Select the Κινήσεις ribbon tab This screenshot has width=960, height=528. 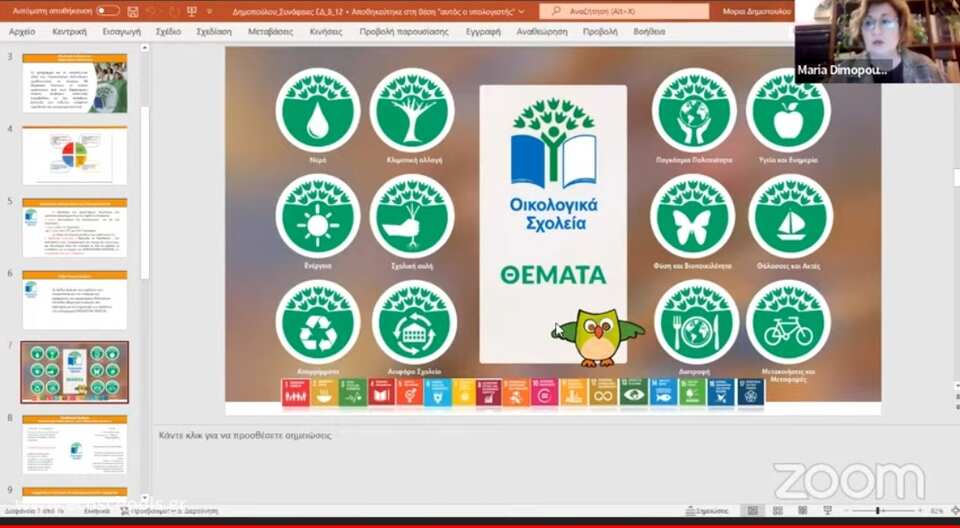(326, 31)
